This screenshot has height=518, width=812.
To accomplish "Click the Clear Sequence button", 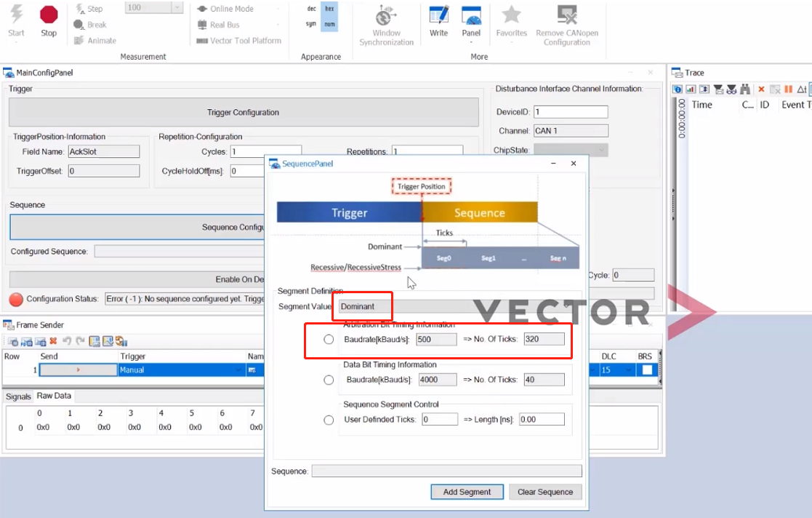I will point(545,492).
